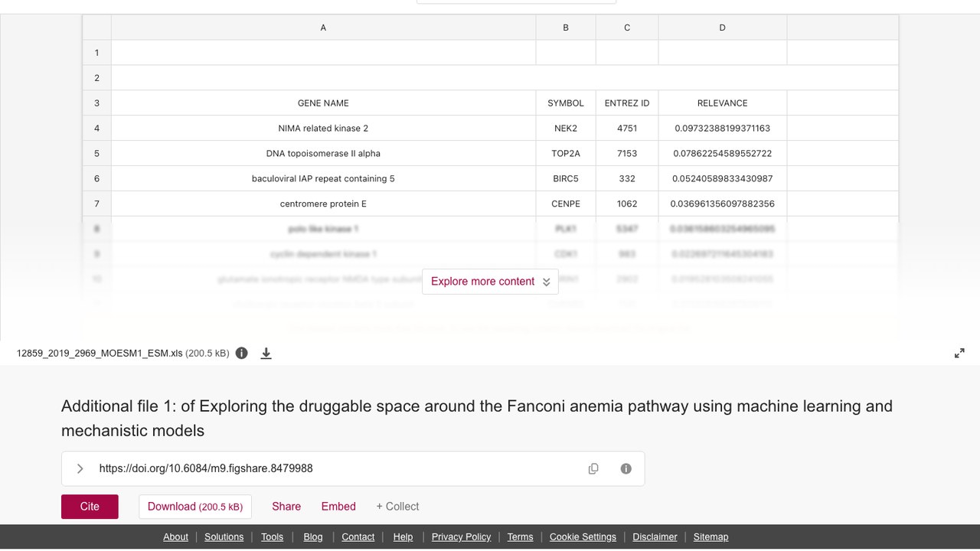Open file info icon beside the xls filename
980x551 pixels.
(x=242, y=354)
